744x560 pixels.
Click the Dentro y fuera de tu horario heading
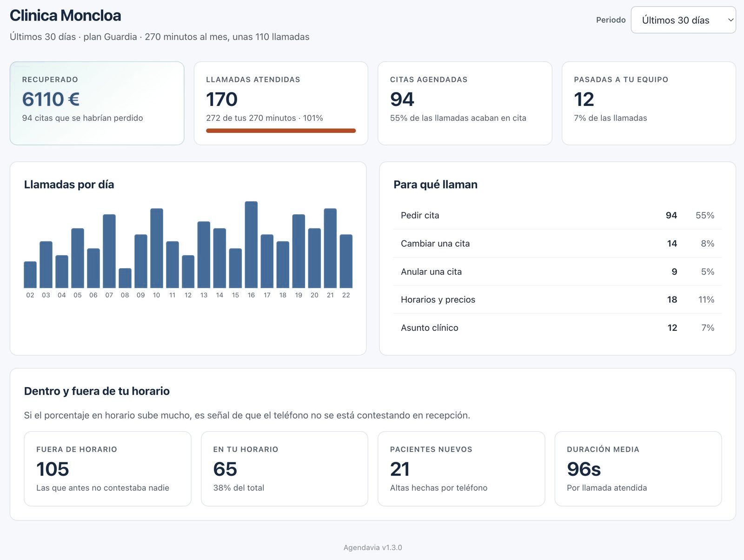97,391
